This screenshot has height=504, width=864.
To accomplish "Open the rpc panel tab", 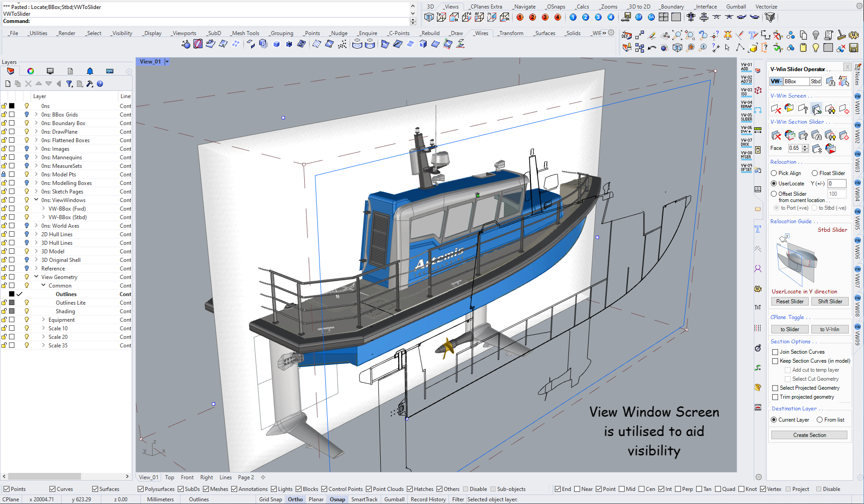I will coord(110,71).
